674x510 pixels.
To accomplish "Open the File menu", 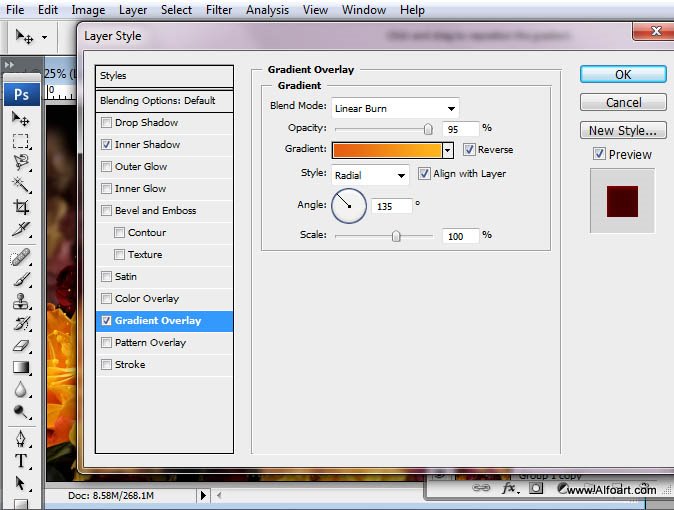I will tap(15, 9).
